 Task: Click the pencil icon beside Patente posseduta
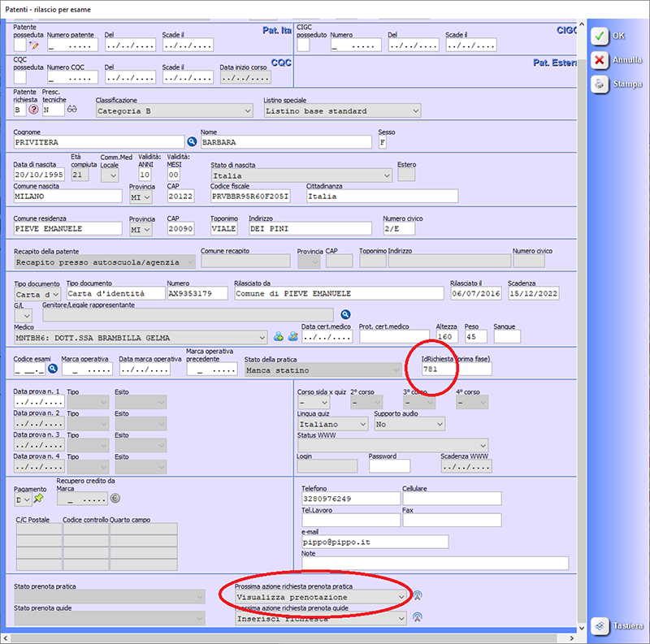[34, 45]
